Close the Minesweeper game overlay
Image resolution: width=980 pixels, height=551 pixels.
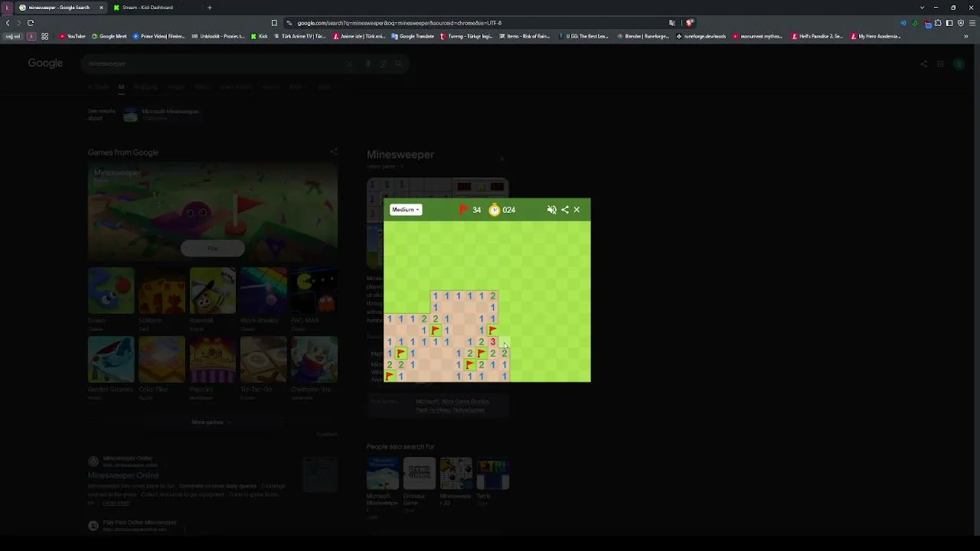[x=577, y=210]
